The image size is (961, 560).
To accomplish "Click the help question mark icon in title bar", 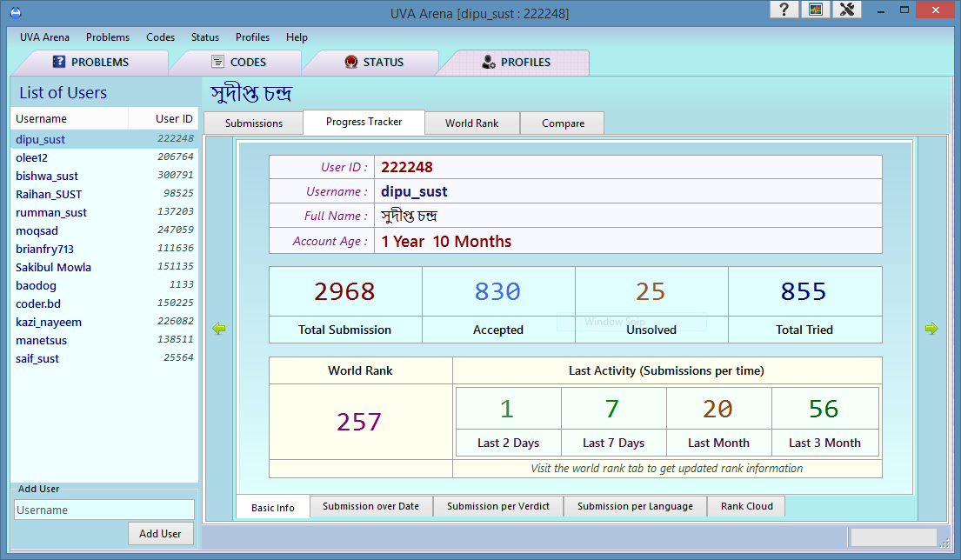I will click(784, 10).
